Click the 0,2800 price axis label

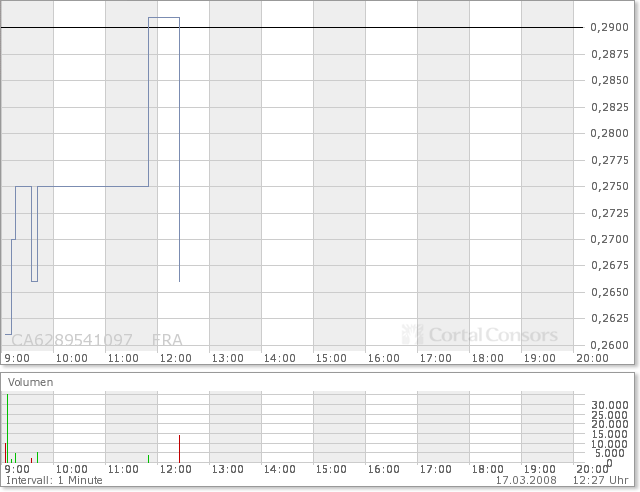point(609,133)
